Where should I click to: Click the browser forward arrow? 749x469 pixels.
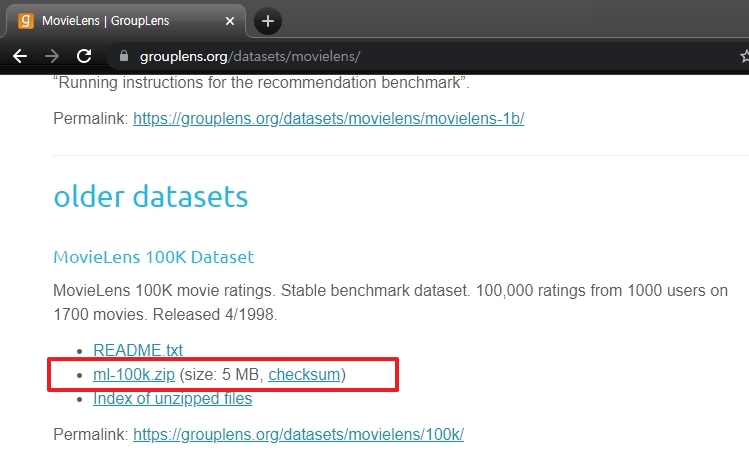[x=52, y=56]
